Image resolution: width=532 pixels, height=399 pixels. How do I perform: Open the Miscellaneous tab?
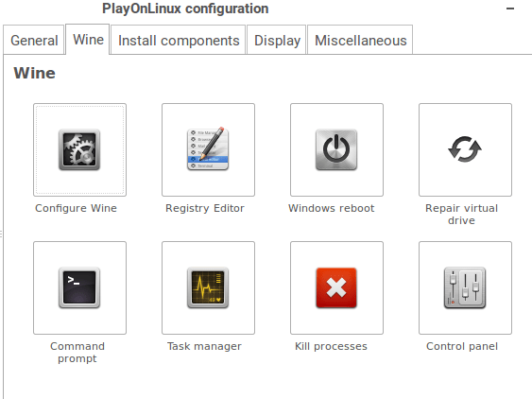pyautogui.click(x=360, y=40)
